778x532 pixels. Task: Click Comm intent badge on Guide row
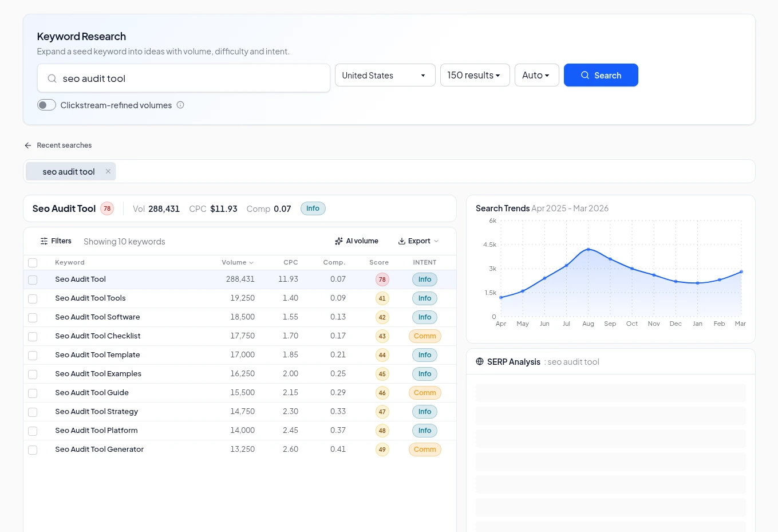tap(425, 393)
